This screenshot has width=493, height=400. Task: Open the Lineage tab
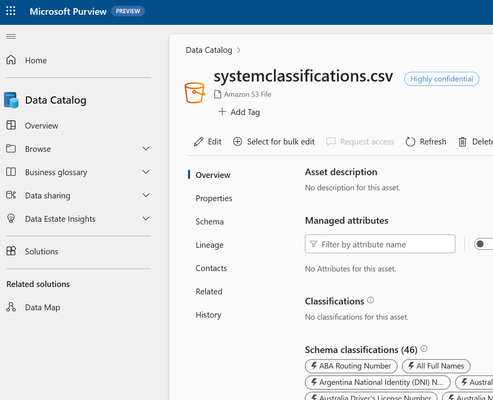[x=209, y=245]
